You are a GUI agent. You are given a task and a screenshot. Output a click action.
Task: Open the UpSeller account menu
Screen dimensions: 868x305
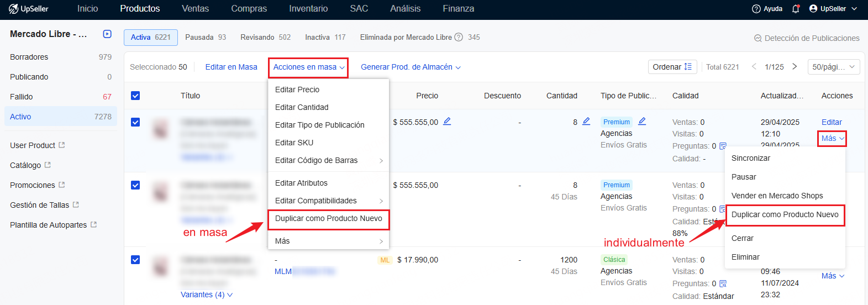(x=833, y=9)
